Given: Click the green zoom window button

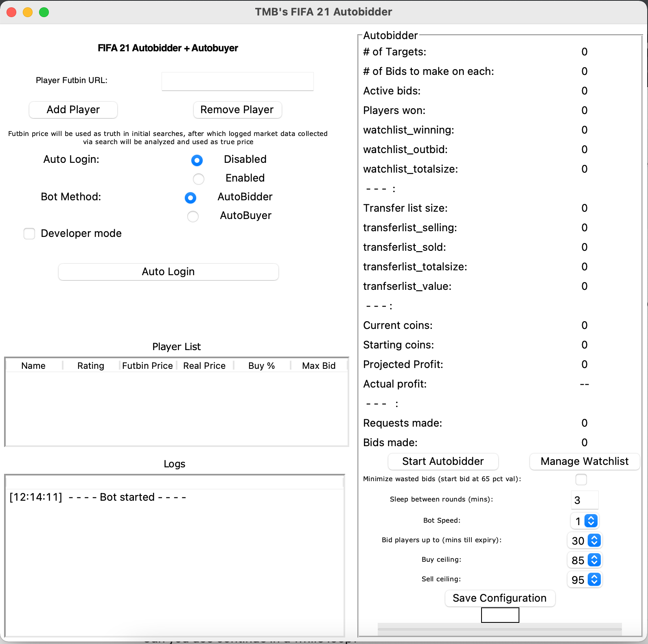Looking at the screenshot, I should [44, 12].
